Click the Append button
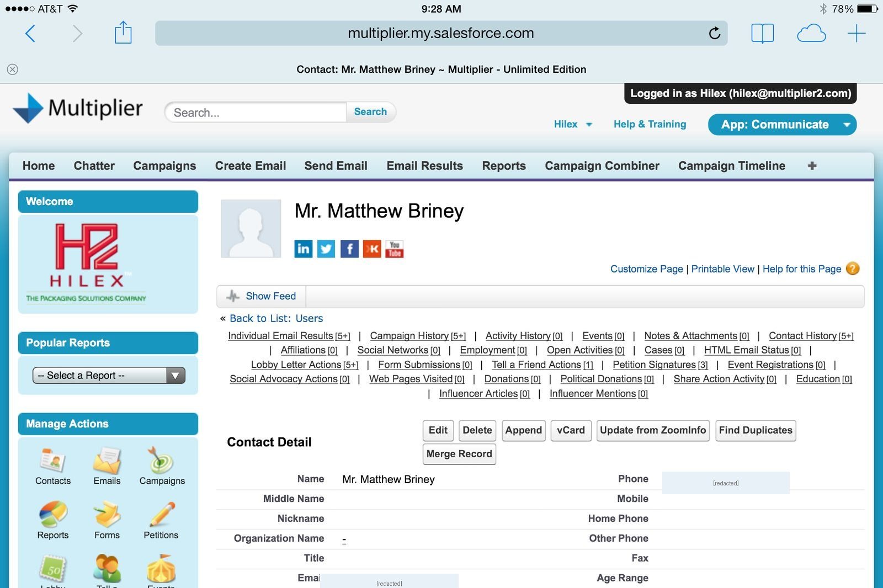This screenshot has width=883, height=588. (x=524, y=430)
